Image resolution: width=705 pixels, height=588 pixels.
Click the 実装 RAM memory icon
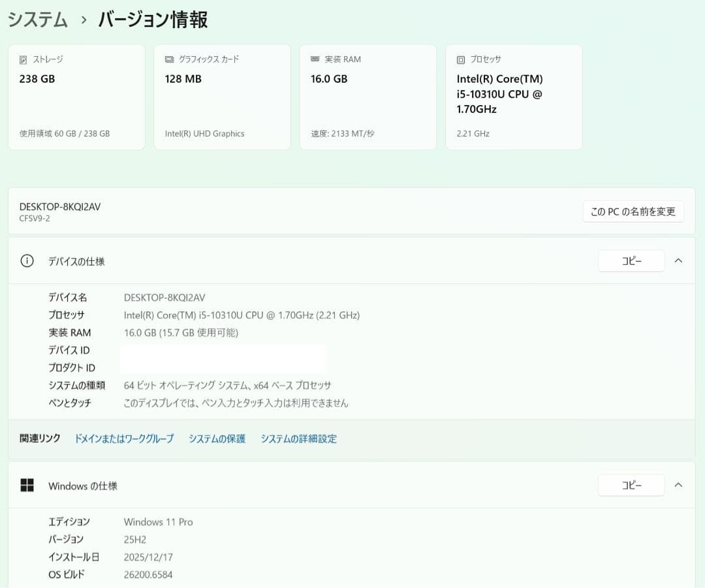[315, 59]
